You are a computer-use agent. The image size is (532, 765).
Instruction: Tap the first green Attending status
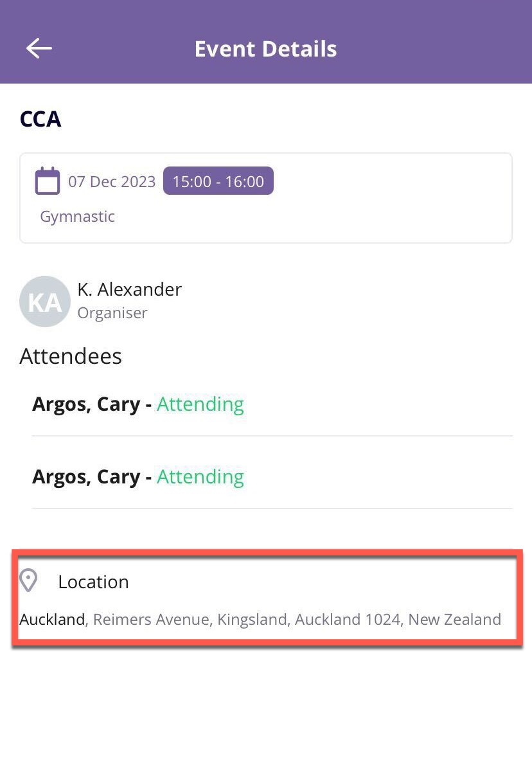pyautogui.click(x=200, y=404)
